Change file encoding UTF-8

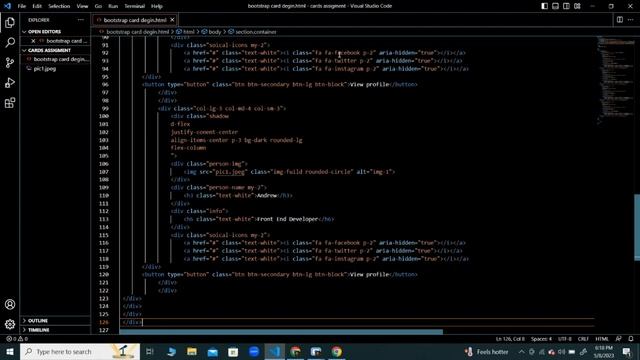pos(565,339)
